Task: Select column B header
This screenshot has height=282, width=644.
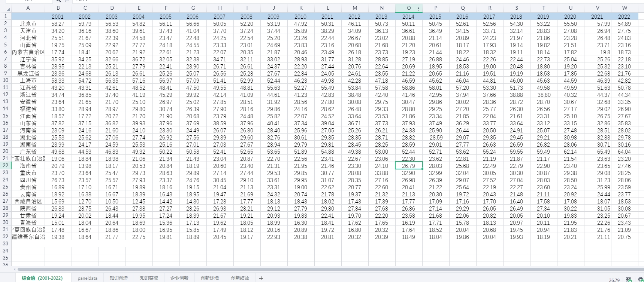Action: tap(58, 8)
